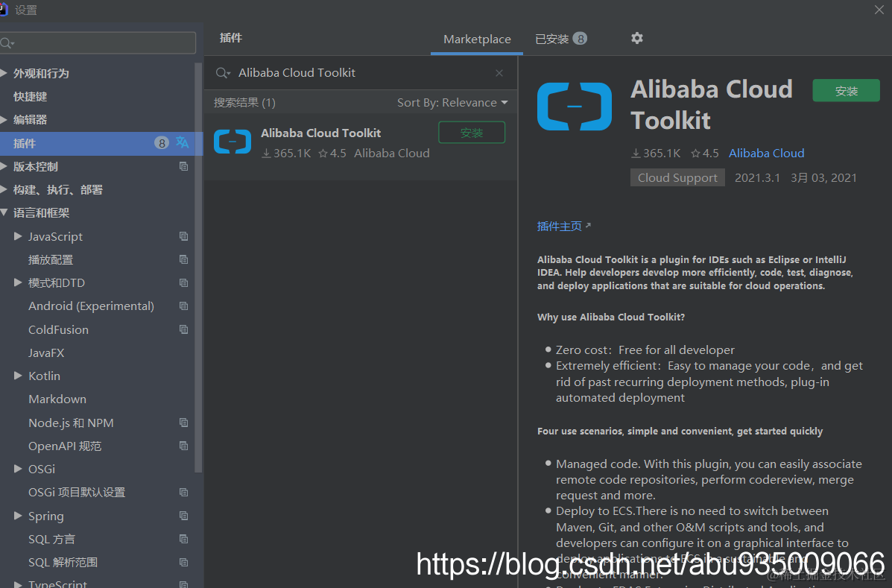892x588 pixels.
Task: Click large Alibaba Cloud Toolkit logo in details
Action: click(574, 107)
